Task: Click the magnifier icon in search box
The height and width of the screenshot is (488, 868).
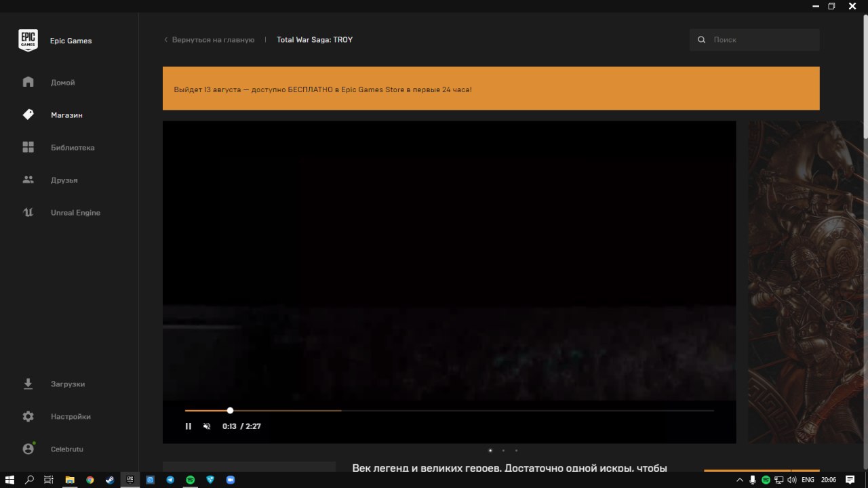Action: [702, 40]
